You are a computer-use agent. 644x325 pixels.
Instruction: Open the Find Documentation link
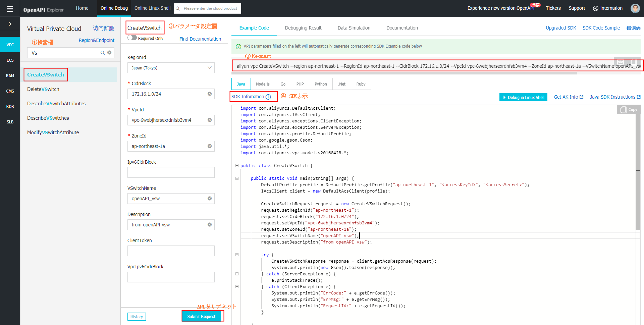200,39
